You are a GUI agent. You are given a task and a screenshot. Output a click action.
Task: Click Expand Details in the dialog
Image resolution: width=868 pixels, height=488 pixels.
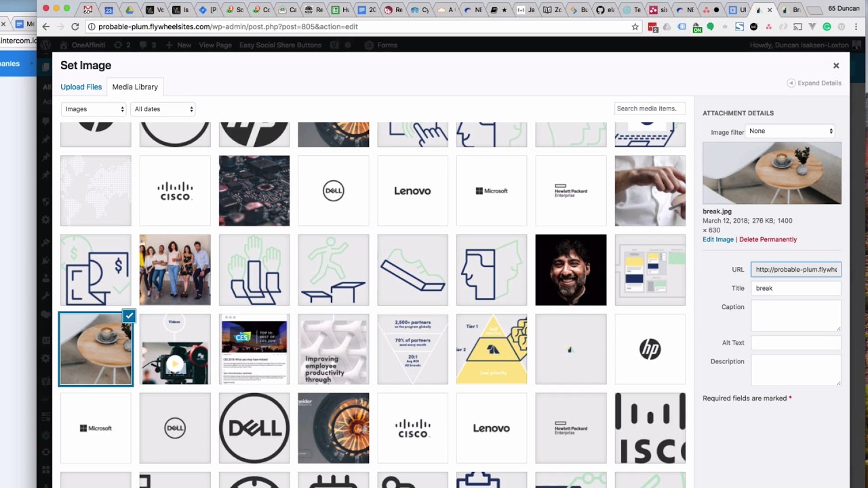click(814, 83)
